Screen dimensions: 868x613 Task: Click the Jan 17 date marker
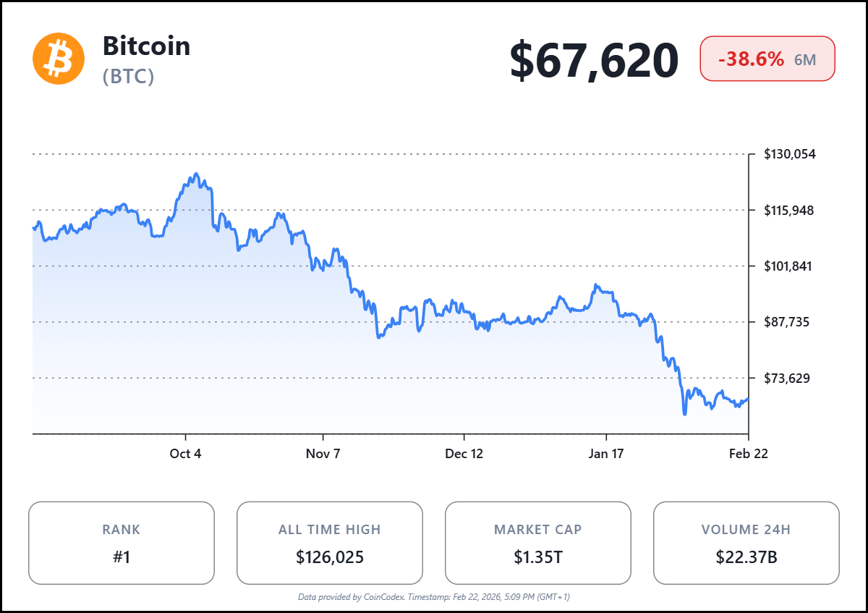tap(606, 454)
